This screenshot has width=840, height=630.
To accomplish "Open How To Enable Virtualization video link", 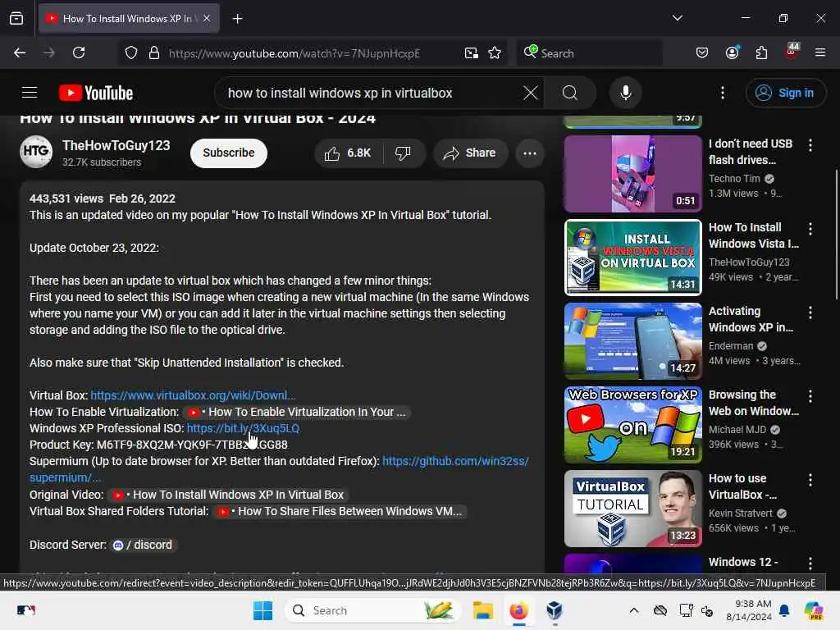I will click(x=296, y=412).
